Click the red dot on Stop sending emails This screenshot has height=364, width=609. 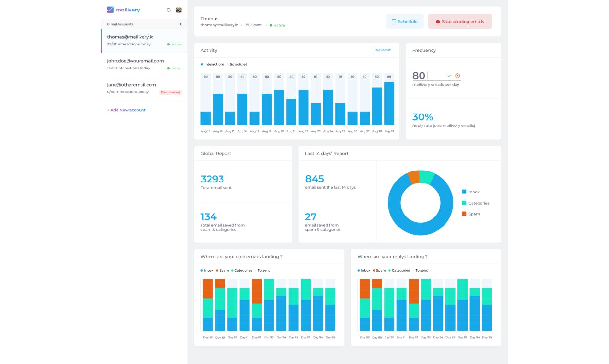438,22
